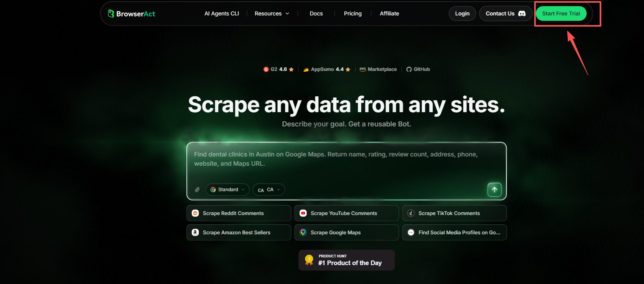Click 'Describe your goal. Get a reusable Bot.' text
The height and width of the screenshot is (284, 644).
coord(346,124)
